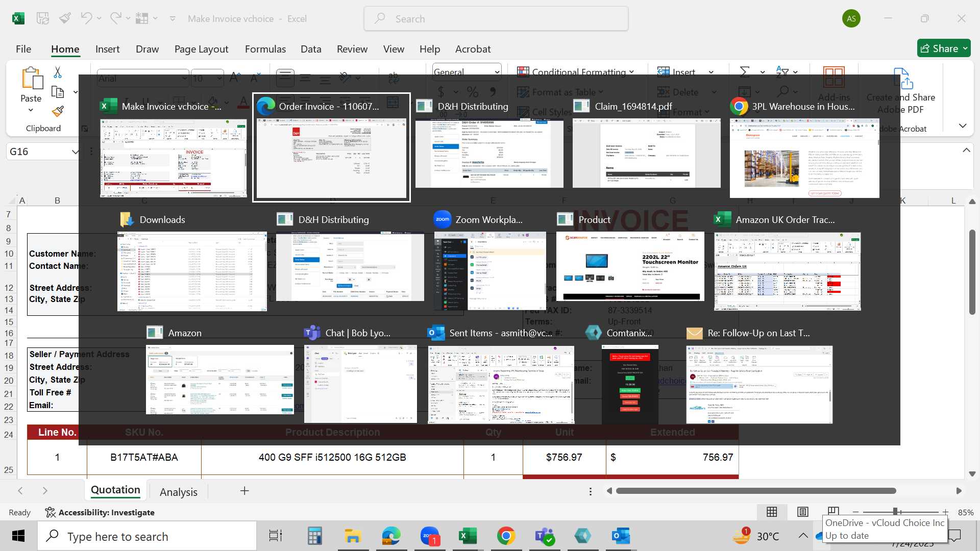Viewport: 980px width, 551px height.
Task: Click the Paste clipboard icon
Action: 32,78
